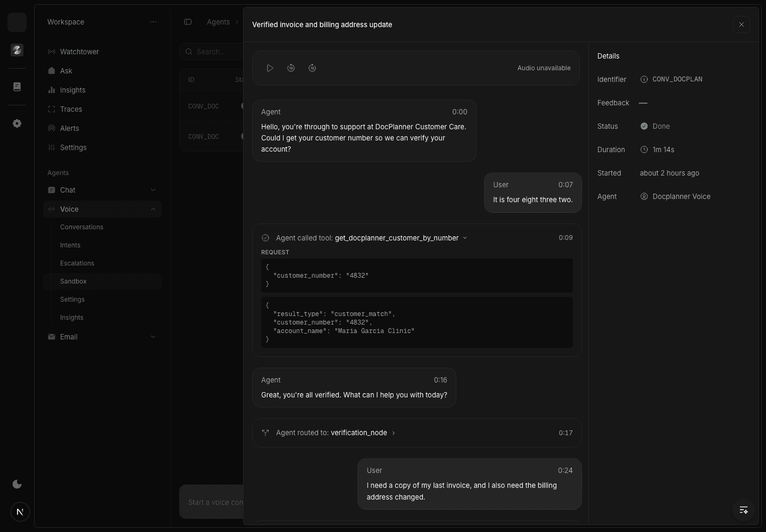
Task: Click the agent greeting message
Action: (x=364, y=131)
